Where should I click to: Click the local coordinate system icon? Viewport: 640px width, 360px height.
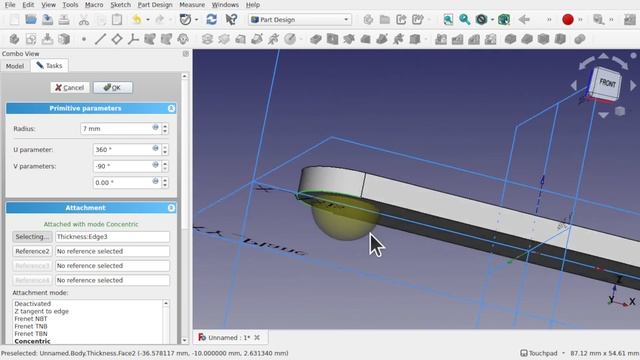[133, 39]
